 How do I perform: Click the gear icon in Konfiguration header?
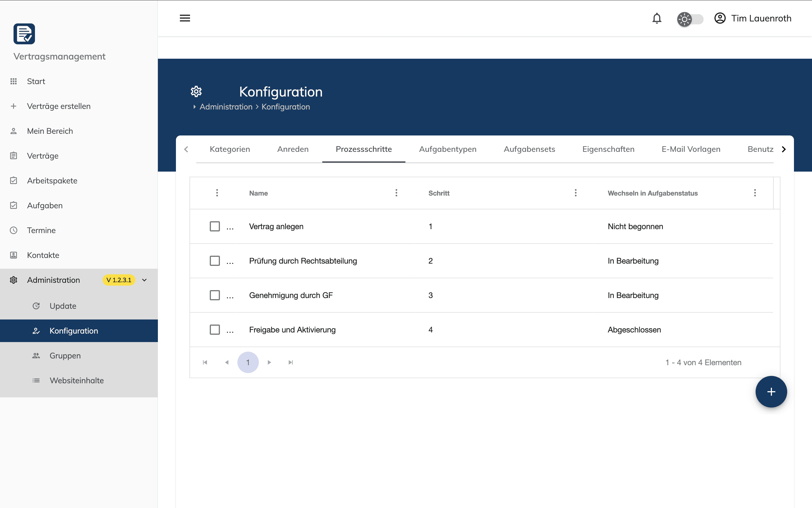pos(196,91)
